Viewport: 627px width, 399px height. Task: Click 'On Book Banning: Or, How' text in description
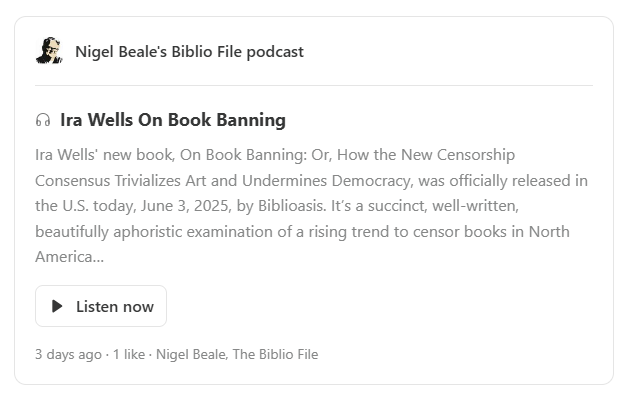tap(271, 155)
